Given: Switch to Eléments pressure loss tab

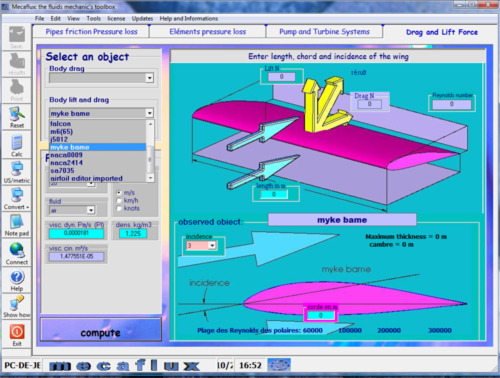Looking at the screenshot, I should [208, 32].
